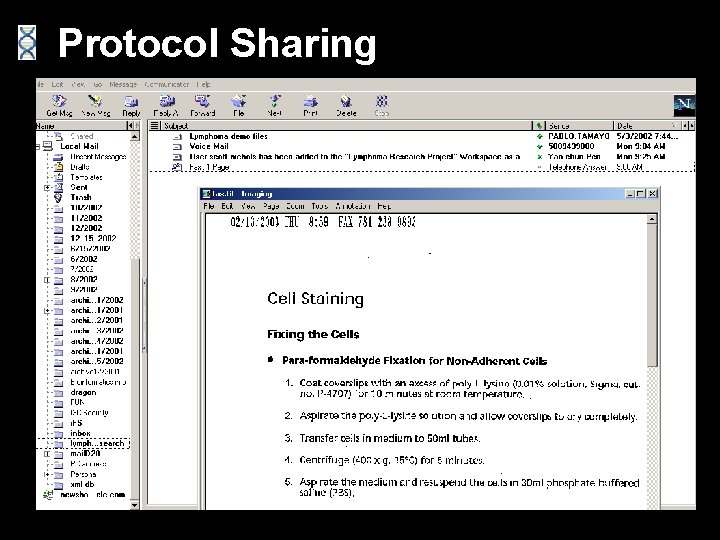Screen dimensions: 720x540
Task: Click the Netscape N logo icon
Action: tap(684, 105)
